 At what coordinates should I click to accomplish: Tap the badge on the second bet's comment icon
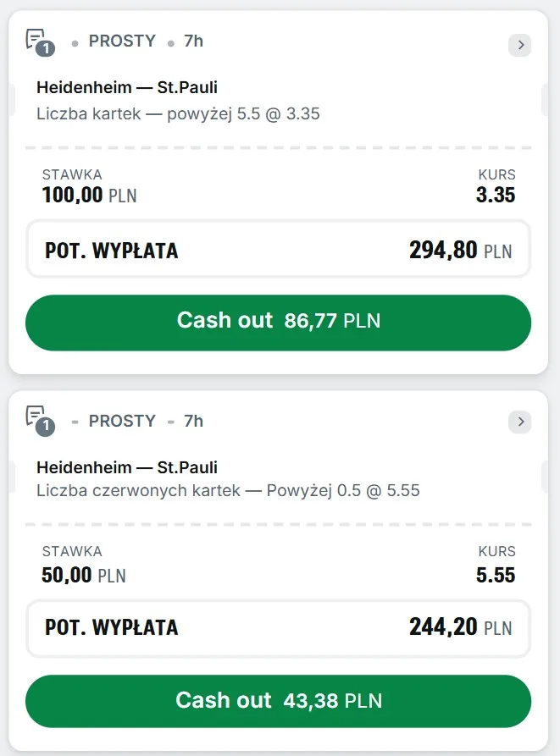45,427
